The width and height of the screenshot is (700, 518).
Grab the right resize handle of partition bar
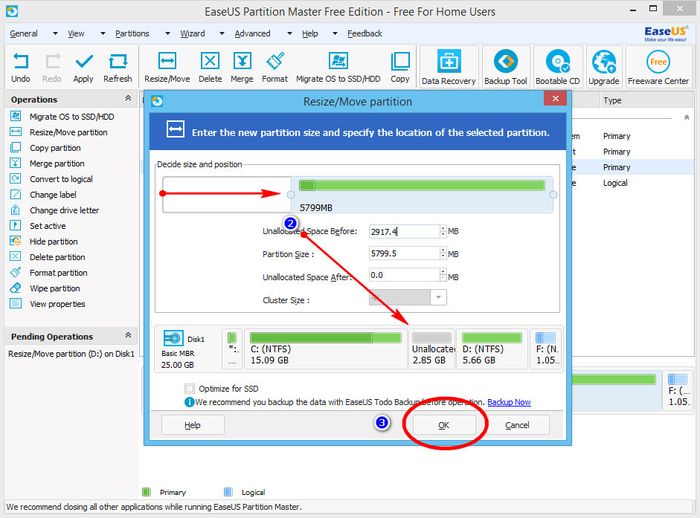point(553,195)
